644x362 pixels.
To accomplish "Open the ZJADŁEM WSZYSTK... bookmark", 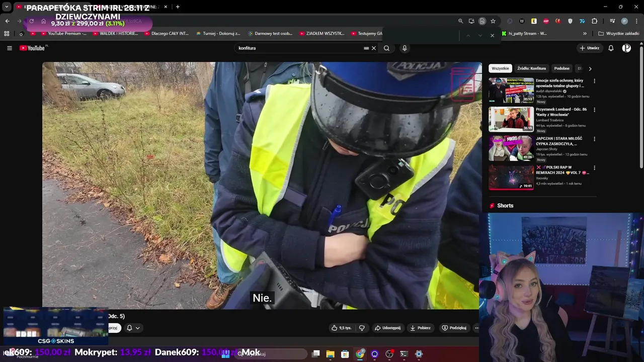I will [x=322, y=34].
